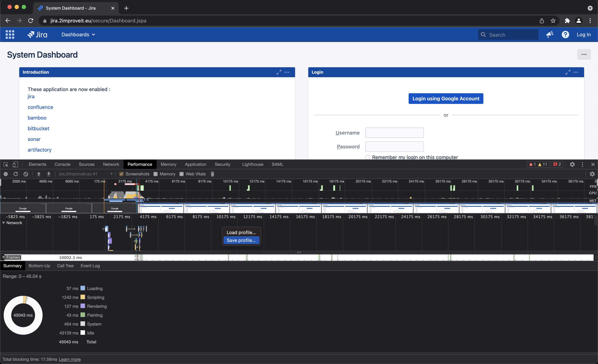Expand the Dashboards dropdown menu
Viewport: 598px width, 364px height.
pos(78,35)
